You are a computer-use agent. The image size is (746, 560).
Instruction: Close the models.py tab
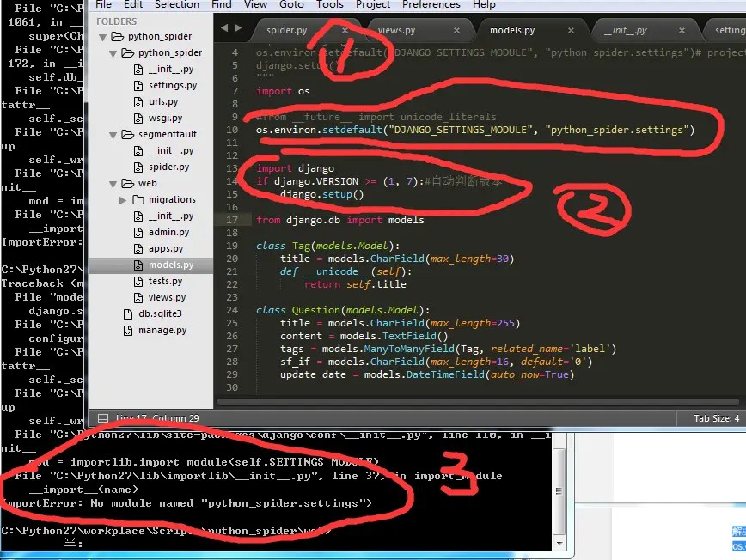[x=571, y=30]
